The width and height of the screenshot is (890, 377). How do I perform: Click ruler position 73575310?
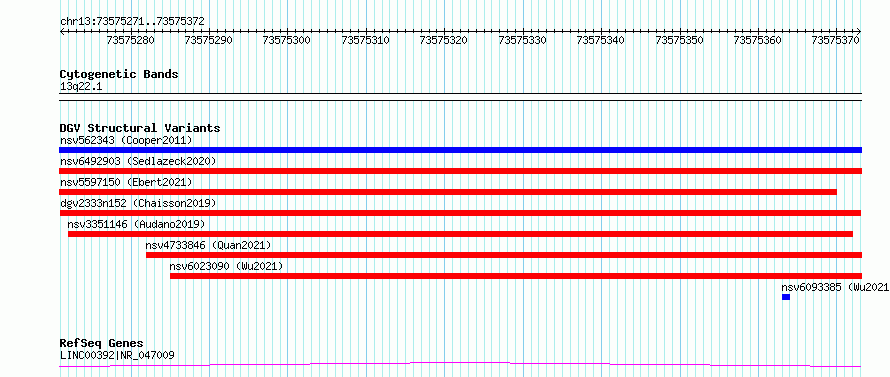point(366,40)
